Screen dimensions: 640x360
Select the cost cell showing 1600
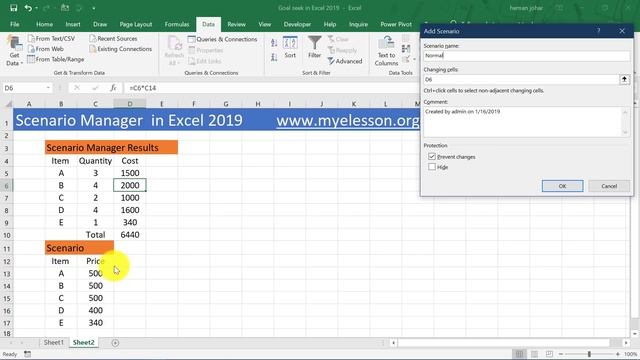click(x=130, y=210)
